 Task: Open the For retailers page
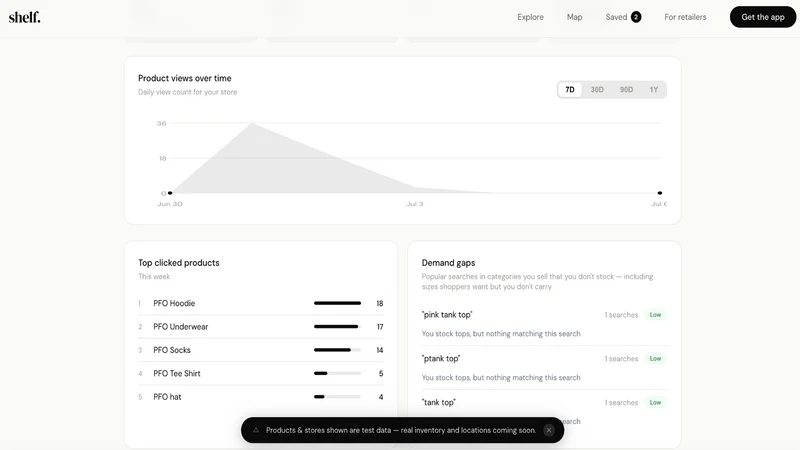[x=685, y=17]
